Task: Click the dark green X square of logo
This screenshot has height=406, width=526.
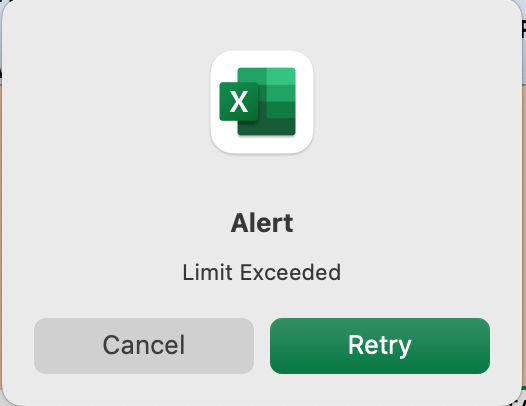Action: pyautogui.click(x=239, y=102)
